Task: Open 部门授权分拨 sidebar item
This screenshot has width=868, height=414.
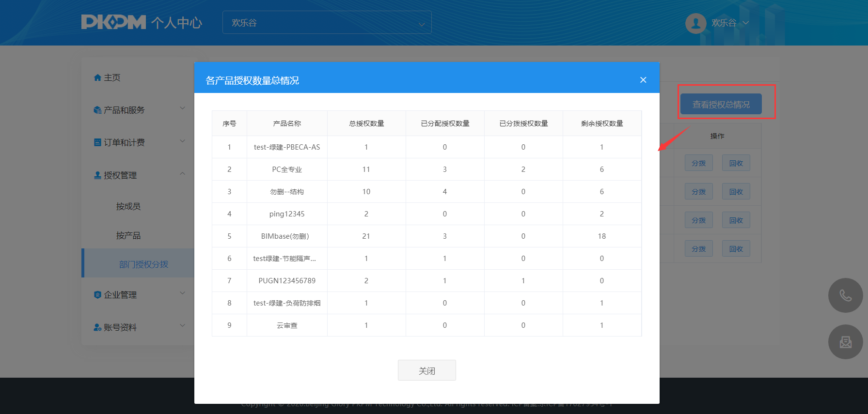Action: click(x=143, y=264)
